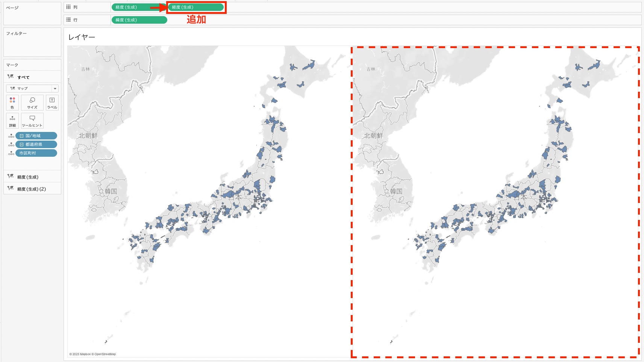Open the ラベル (label) marks card
Screen dimensions: 644x362
click(x=52, y=103)
